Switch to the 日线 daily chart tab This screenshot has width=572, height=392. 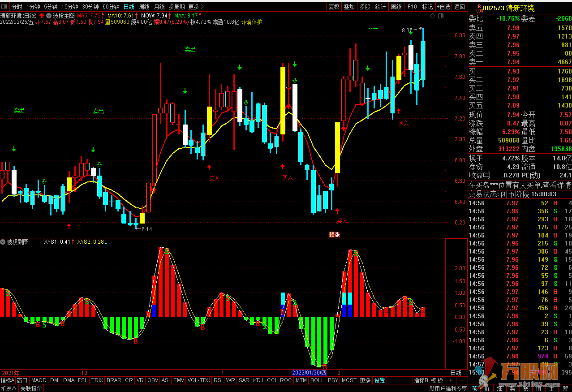(x=129, y=7)
